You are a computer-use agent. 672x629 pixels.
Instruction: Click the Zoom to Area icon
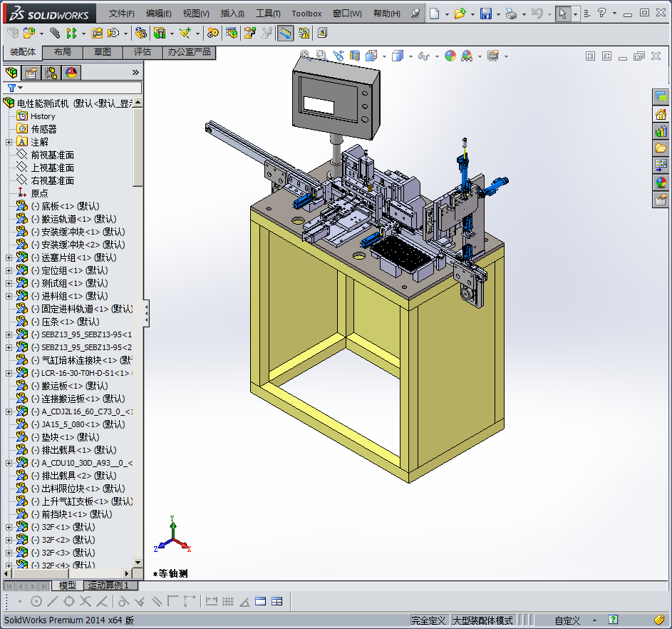point(321,56)
